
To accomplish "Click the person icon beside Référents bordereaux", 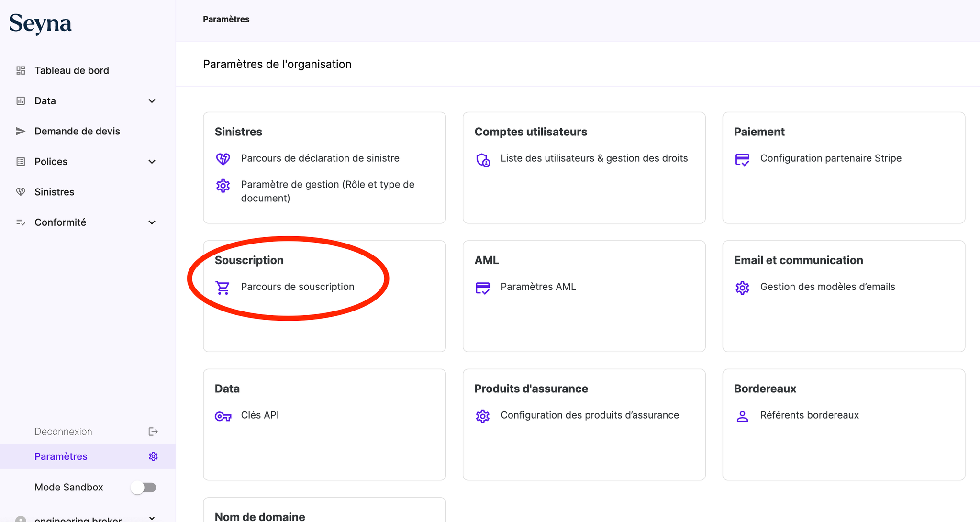I will (x=742, y=416).
